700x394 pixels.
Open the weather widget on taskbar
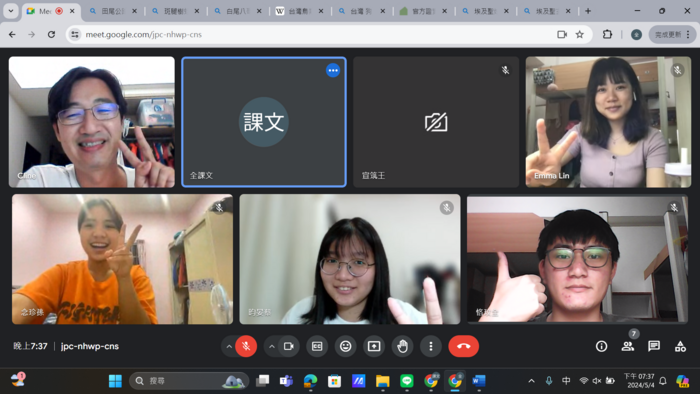tap(18, 380)
